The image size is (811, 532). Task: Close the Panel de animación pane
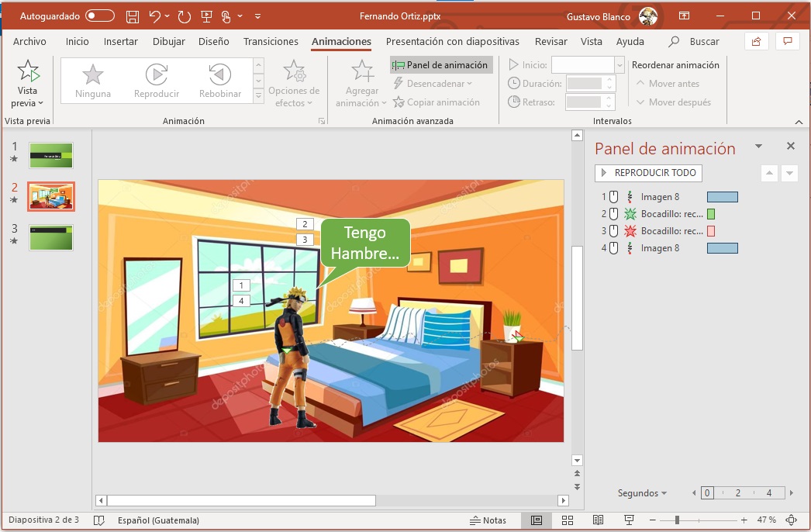[790, 147]
